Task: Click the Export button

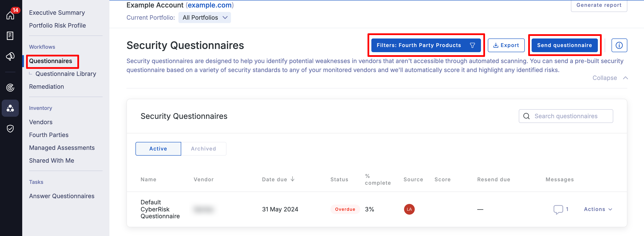Action: pos(506,45)
